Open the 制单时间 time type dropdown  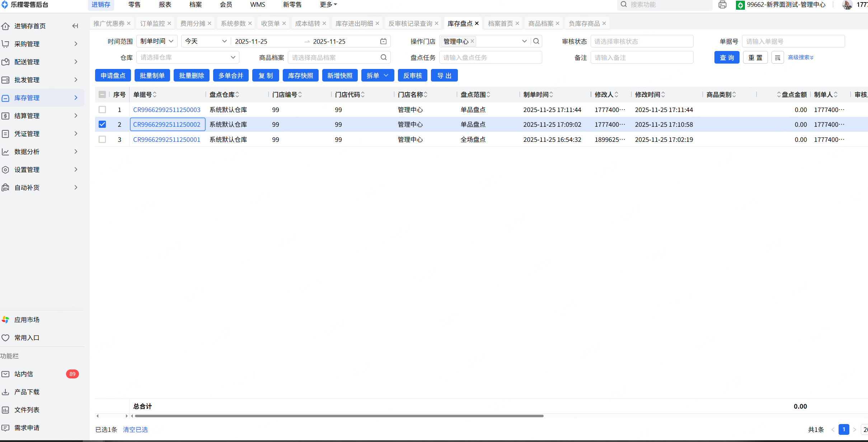[157, 41]
